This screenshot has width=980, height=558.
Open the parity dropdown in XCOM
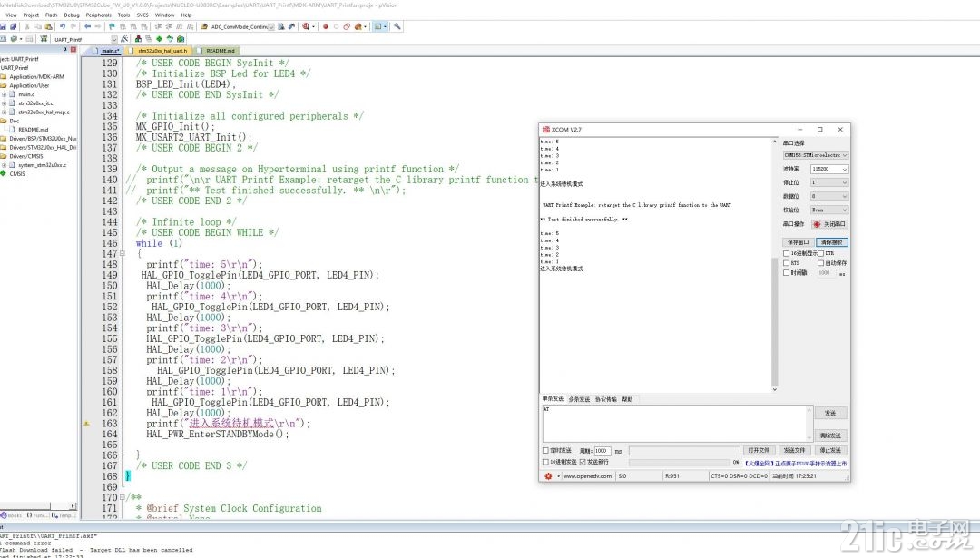pyautogui.click(x=829, y=210)
